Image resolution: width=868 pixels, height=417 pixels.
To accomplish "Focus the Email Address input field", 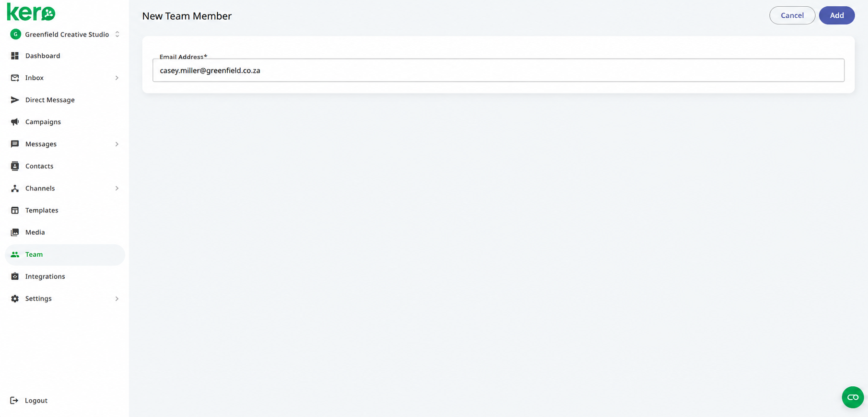I will pyautogui.click(x=498, y=71).
